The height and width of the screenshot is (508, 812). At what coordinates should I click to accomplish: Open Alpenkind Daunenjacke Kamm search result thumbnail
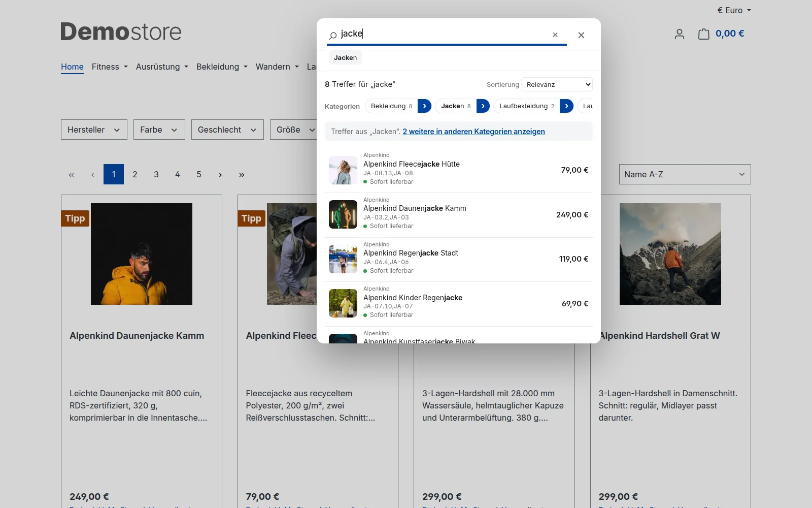tap(343, 214)
